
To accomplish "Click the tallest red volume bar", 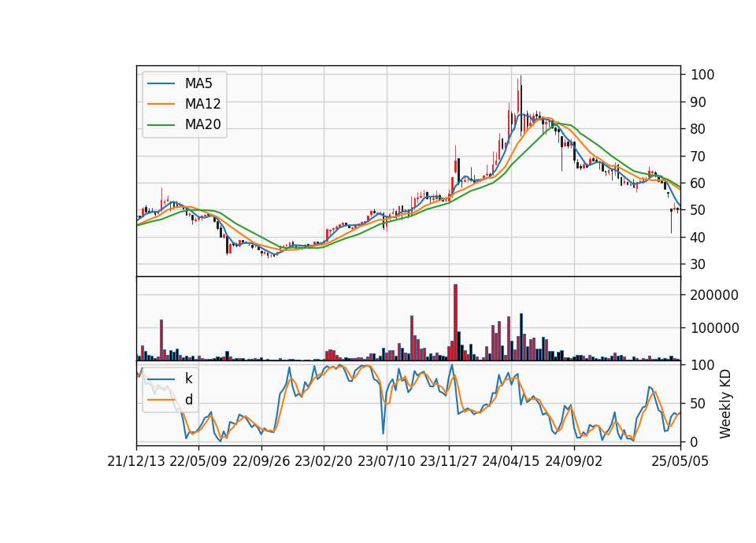I will (x=456, y=323).
